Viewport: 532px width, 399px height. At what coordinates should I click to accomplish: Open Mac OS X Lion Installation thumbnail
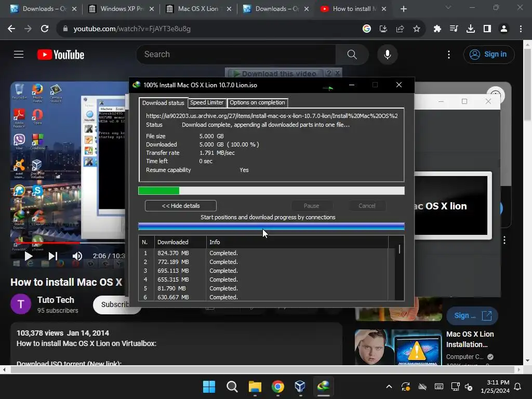(x=398, y=348)
